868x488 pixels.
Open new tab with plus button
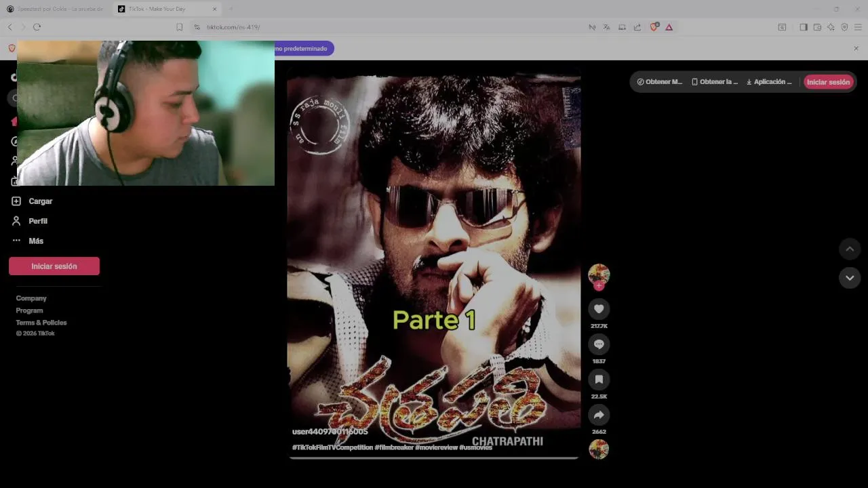(x=231, y=9)
